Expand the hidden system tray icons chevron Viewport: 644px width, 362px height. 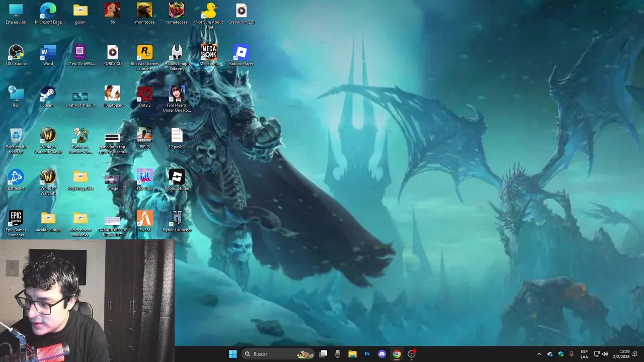click(539, 354)
